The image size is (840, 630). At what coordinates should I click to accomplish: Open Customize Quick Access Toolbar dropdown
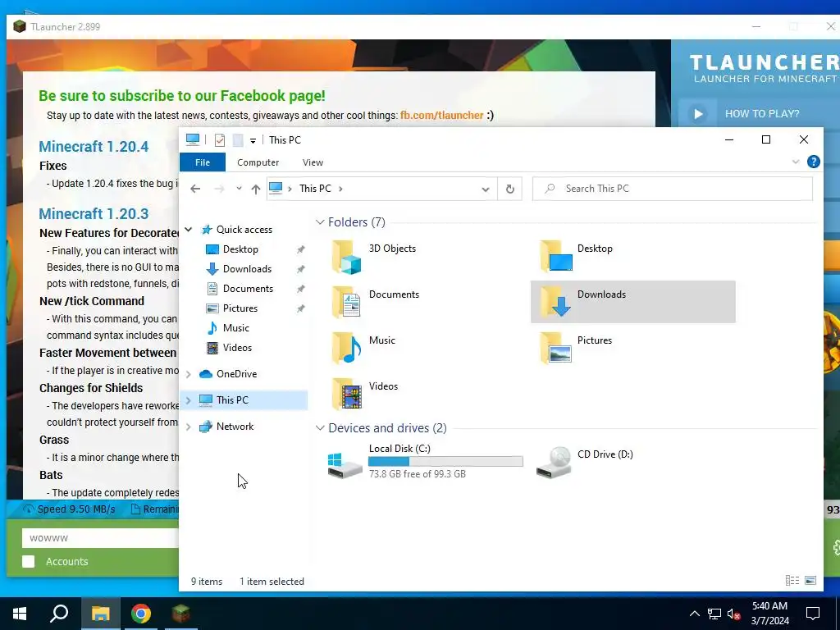pyautogui.click(x=253, y=141)
